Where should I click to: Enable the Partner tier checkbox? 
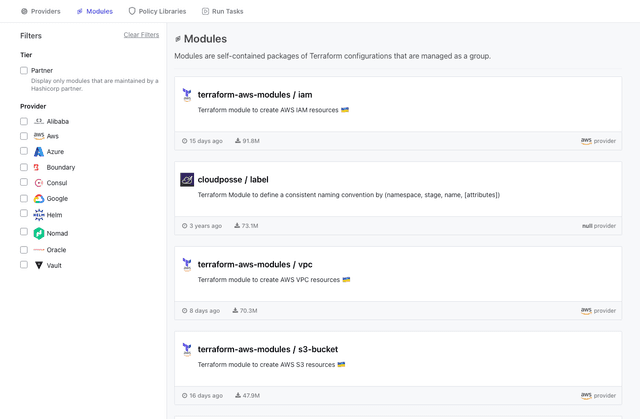24,71
